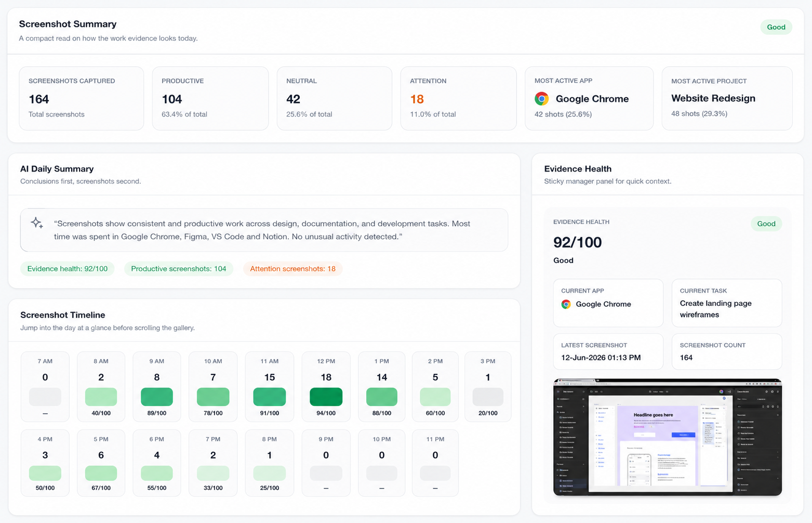The height and width of the screenshot is (523, 812).
Task: Jump to the 10 AM timeline slot
Action: tap(213, 387)
